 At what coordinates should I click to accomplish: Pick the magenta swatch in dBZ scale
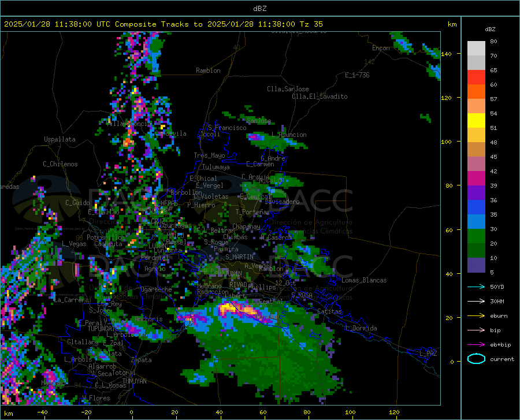point(476,179)
